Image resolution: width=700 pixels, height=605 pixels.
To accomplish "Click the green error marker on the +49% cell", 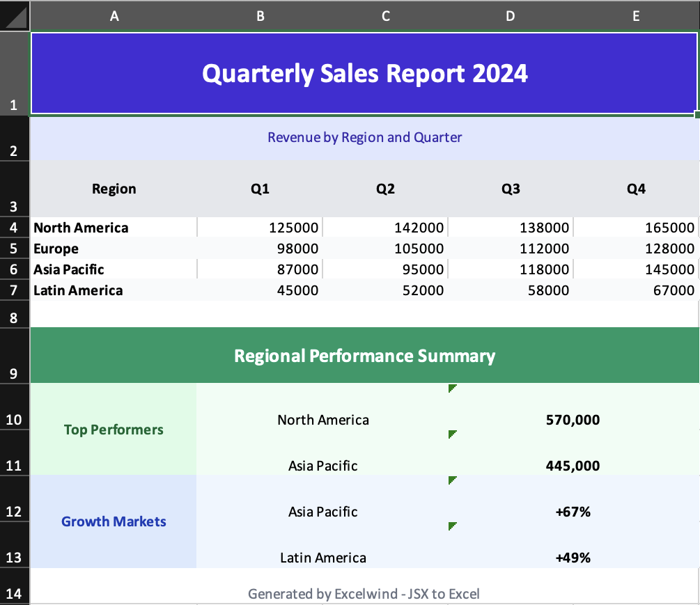I will point(452,526).
